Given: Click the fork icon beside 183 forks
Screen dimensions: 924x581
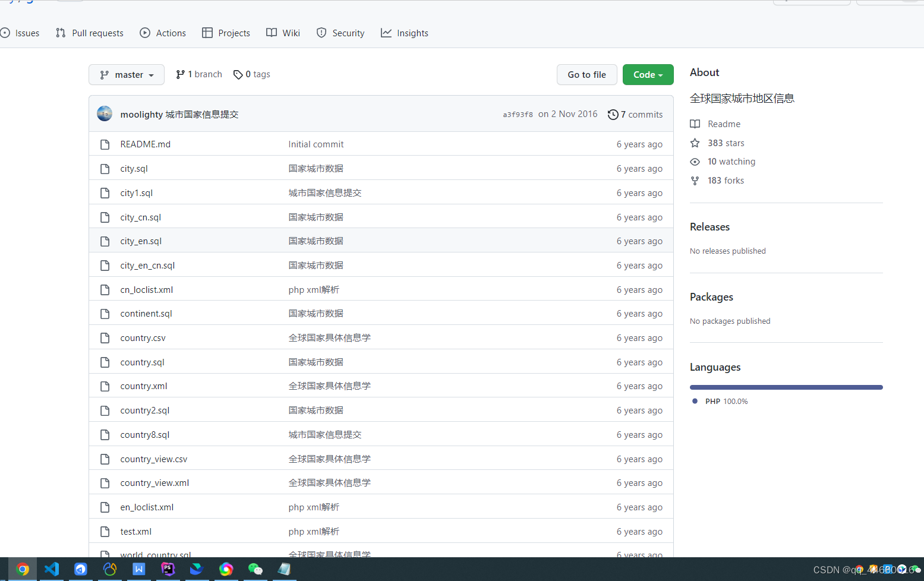Looking at the screenshot, I should (695, 181).
